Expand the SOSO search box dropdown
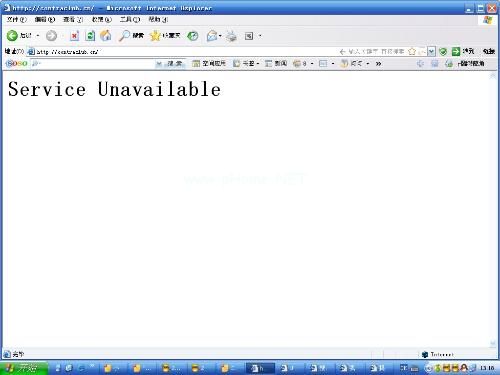Screen dimensions: 500x375 [159, 63]
